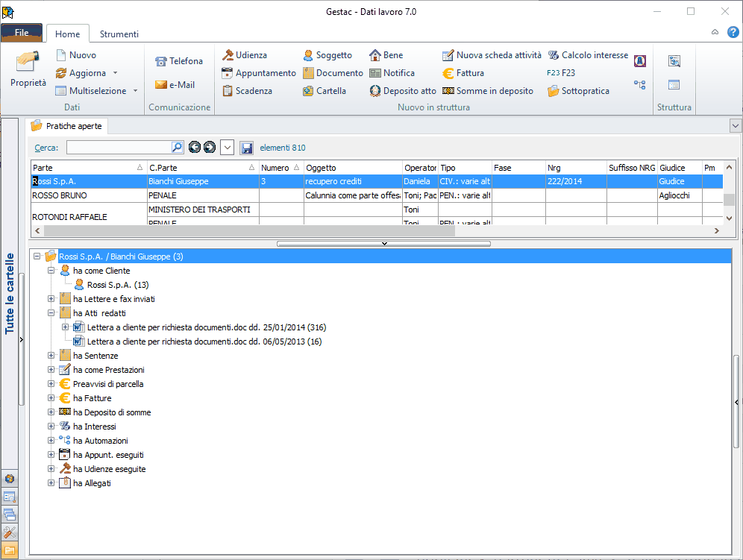
Task: Collapse the 'ha Atti redatti' node
Action: pos(51,313)
